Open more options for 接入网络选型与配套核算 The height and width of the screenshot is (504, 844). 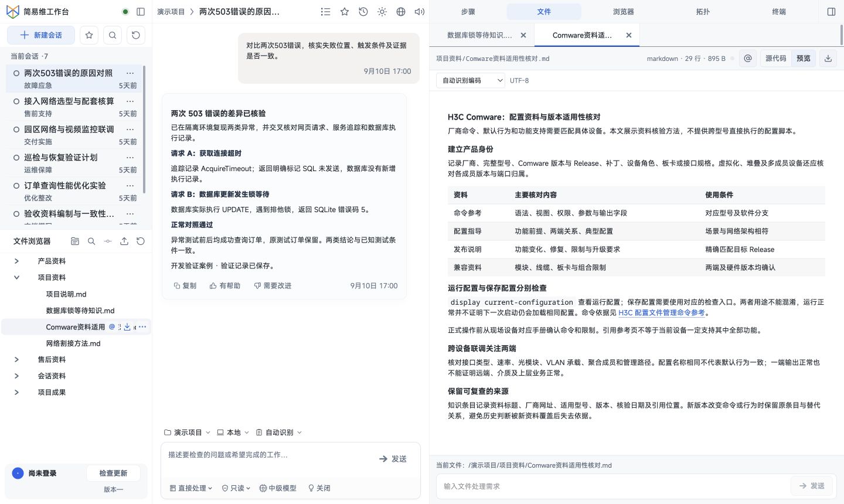pyautogui.click(x=130, y=101)
